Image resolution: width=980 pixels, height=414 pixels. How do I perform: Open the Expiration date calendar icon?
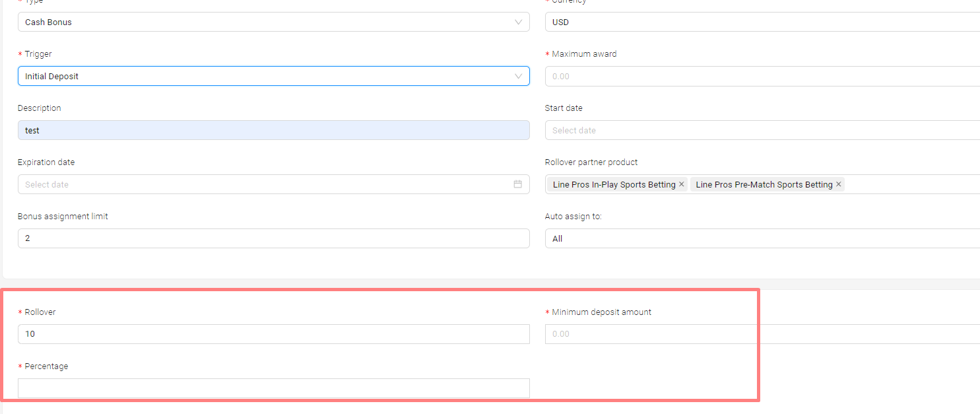(x=518, y=184)
